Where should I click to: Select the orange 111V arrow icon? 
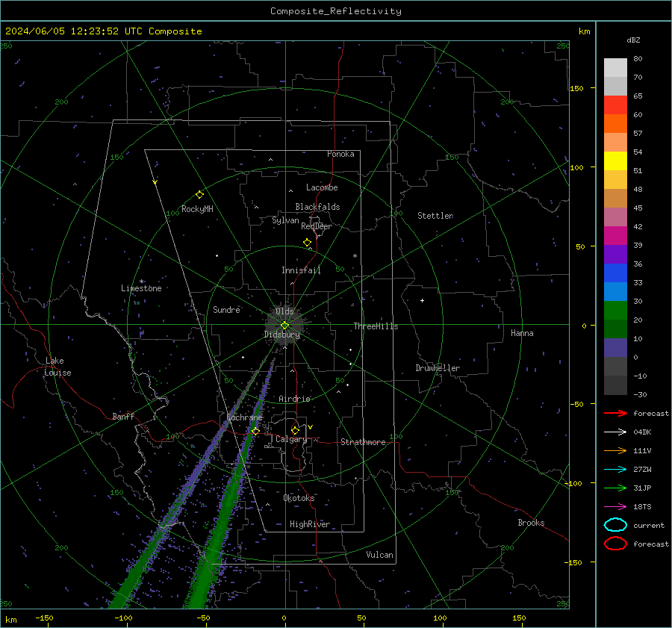[x=615, y=450]
